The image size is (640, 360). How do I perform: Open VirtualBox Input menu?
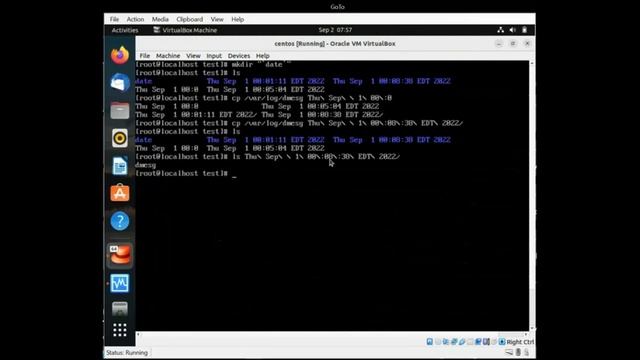tap(214, 56)
